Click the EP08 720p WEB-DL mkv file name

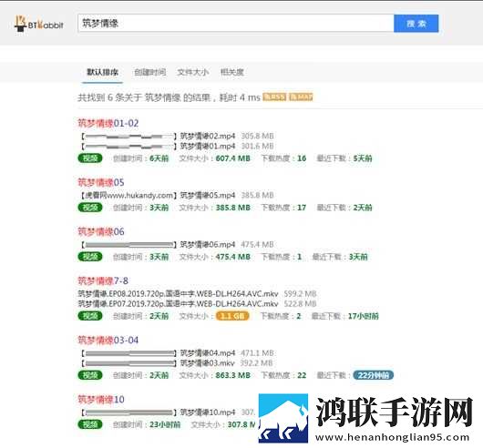[x=178, y=293]
